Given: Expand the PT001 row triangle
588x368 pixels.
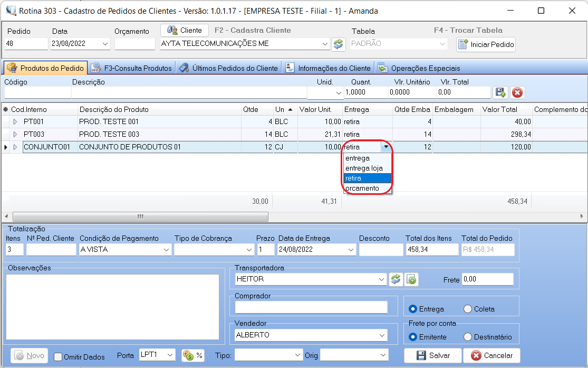Looking at the screenshot, I should 15,121.
